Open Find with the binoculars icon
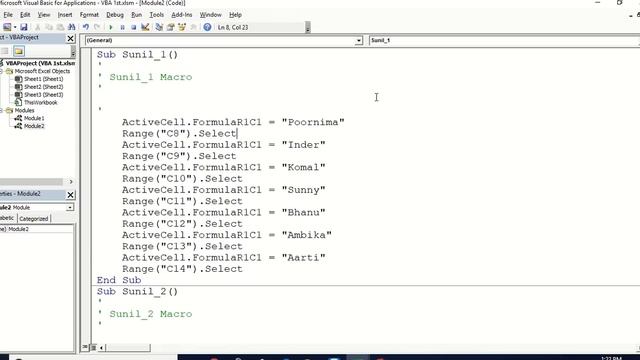Screen dimensions: 640x360 (71, 27)
